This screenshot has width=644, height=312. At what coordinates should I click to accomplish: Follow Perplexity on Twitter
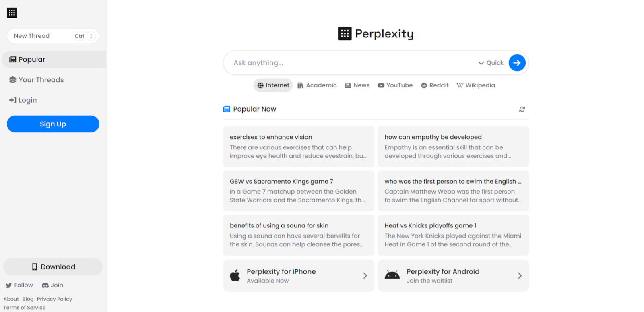(x=19, y=285)
